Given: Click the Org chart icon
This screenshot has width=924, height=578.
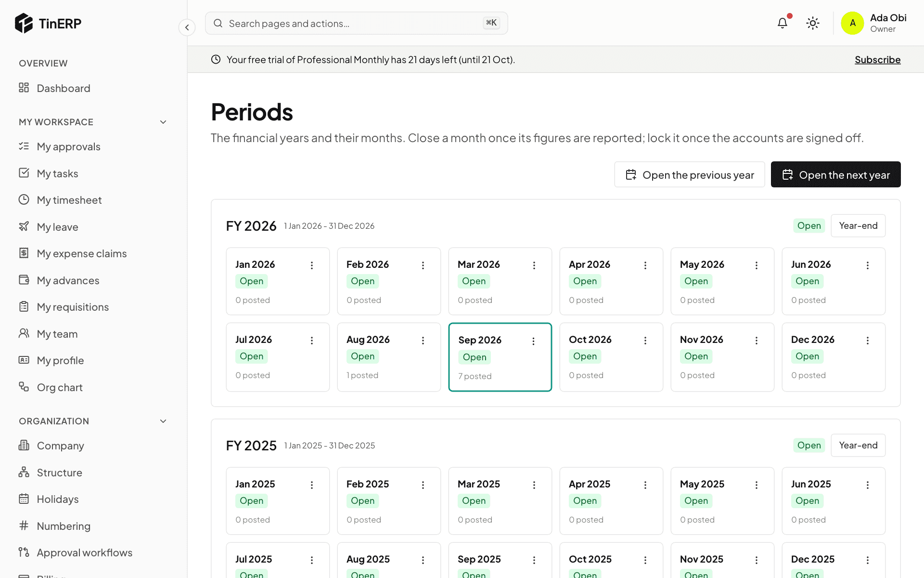Looking at the screenshot, I should click(24, 387).
